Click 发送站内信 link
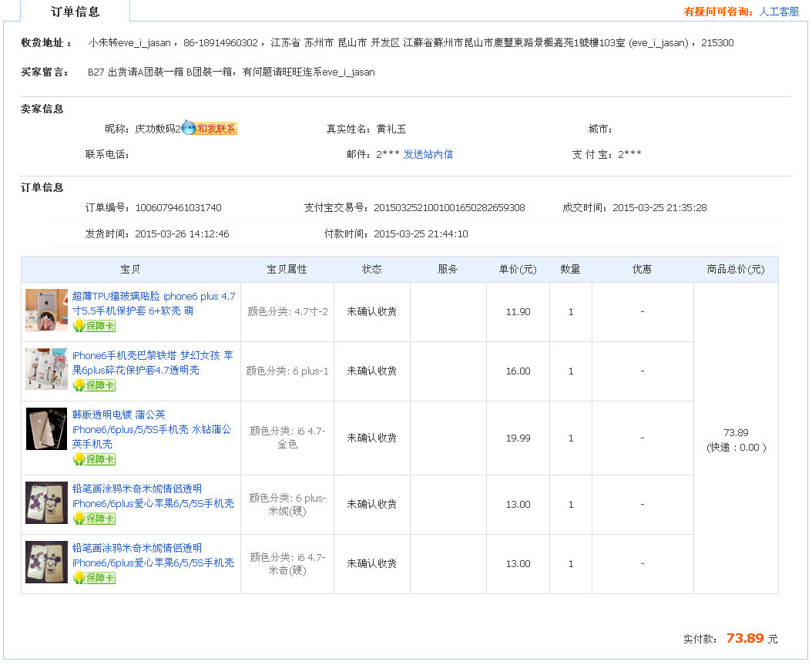 428,154
